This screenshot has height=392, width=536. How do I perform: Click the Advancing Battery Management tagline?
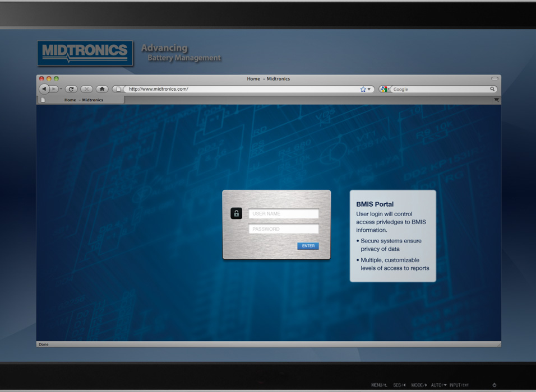[x=181, y=53]
